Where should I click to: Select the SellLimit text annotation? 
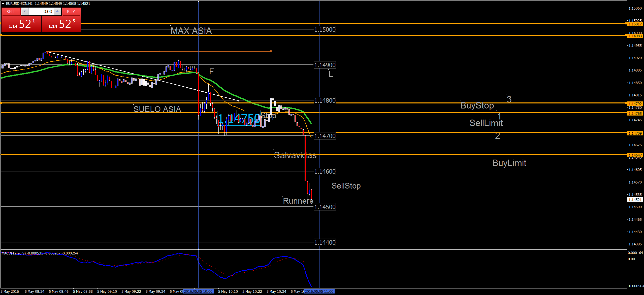(x=486, y=123)
